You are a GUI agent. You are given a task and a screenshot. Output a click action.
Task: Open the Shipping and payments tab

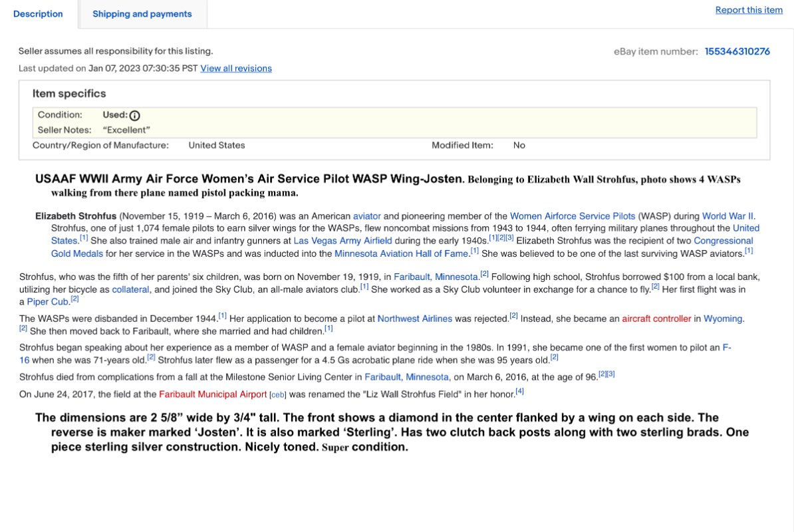pos(142,14)
